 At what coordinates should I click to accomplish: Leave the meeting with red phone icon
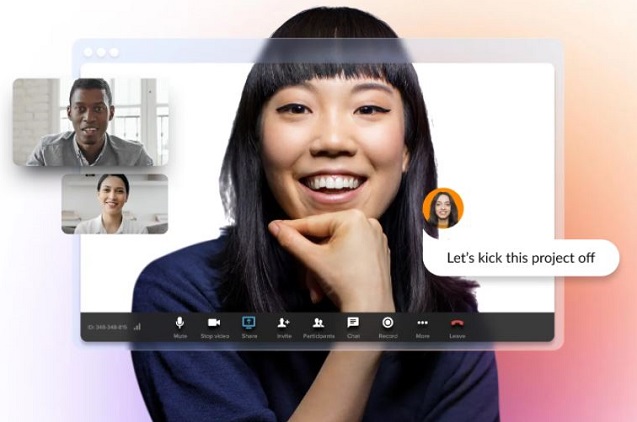click(457, 325)
